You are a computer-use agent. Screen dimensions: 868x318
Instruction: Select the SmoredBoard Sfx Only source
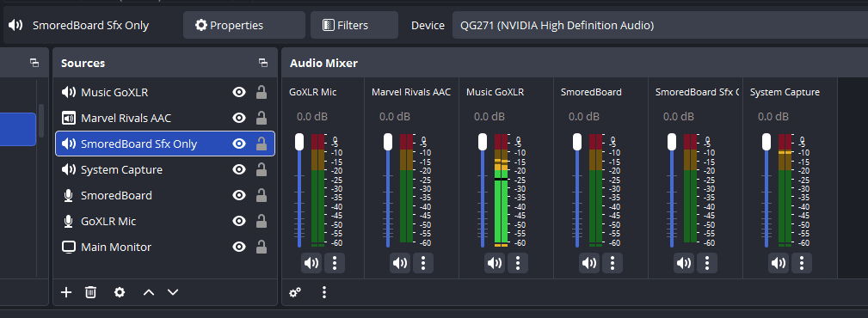165,144
